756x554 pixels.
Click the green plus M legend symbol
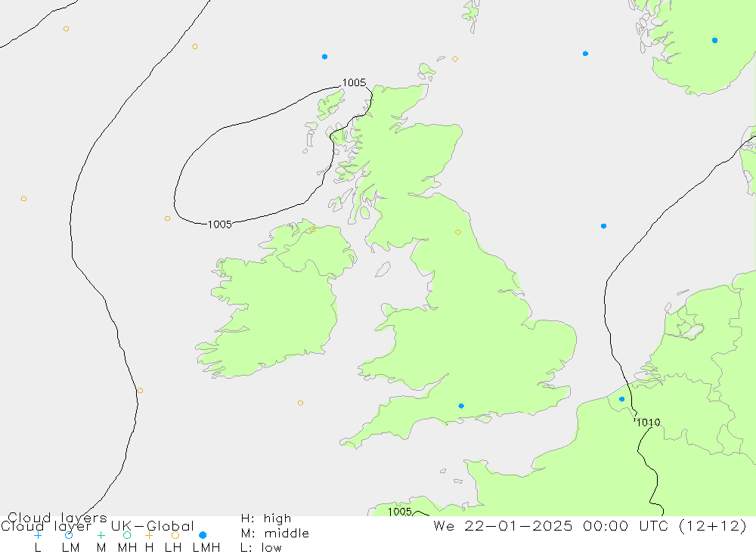(101, 535)
